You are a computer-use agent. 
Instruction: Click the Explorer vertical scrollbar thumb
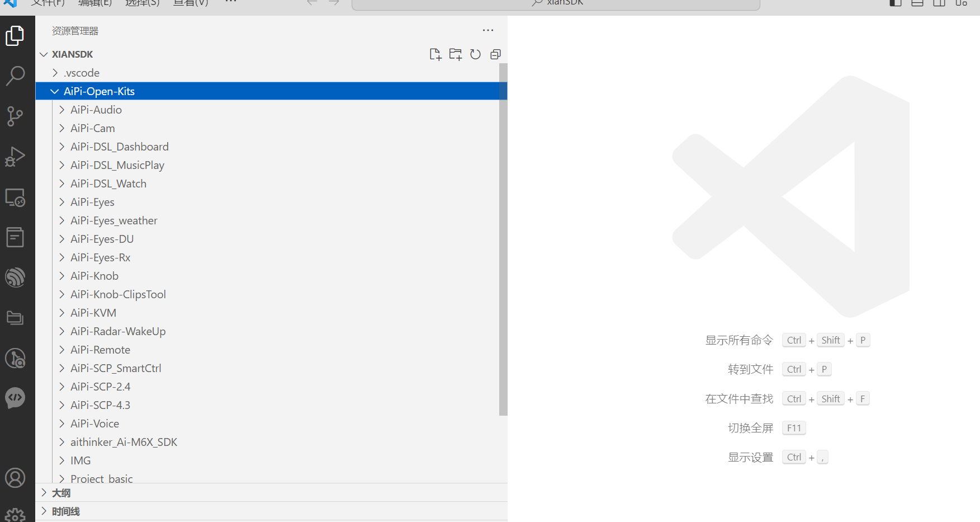[x=503, y=239]
